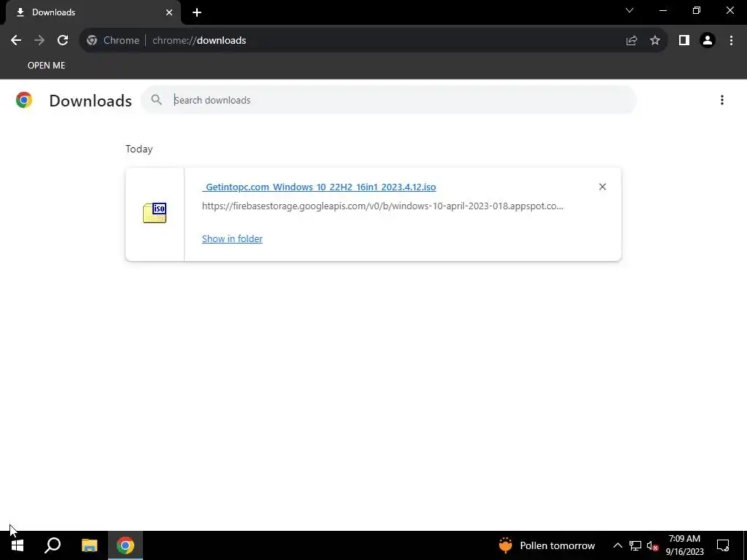The height and width of the screenshot is (560, 747).
Task: Focus the Search downloads field
Action: click(x=389, y=100)
